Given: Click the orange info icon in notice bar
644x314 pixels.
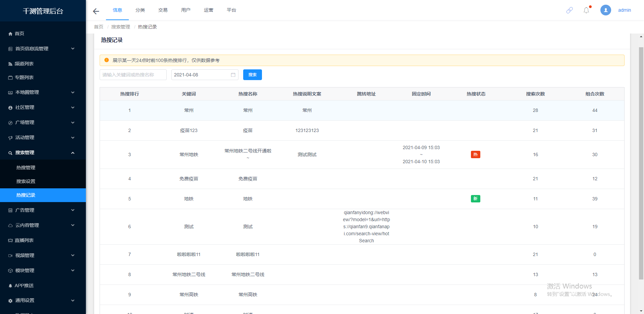Looking at the screenshot, I should click(x=107, y=60).
